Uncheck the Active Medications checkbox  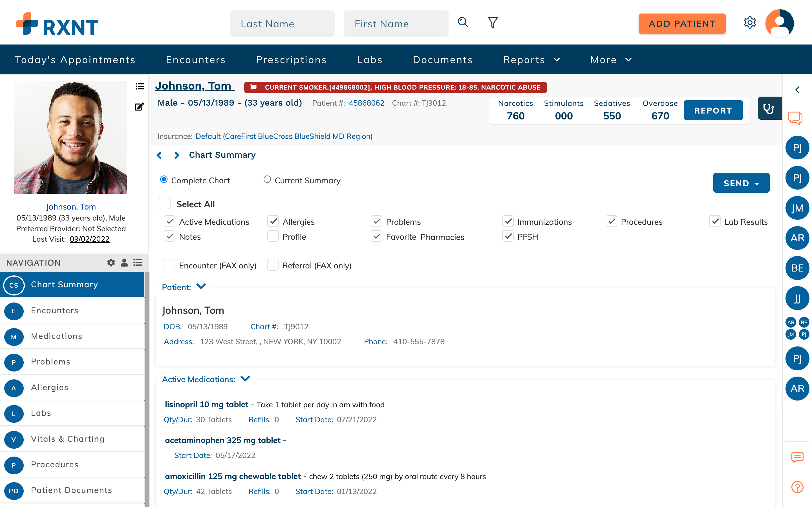coord(169,221)
